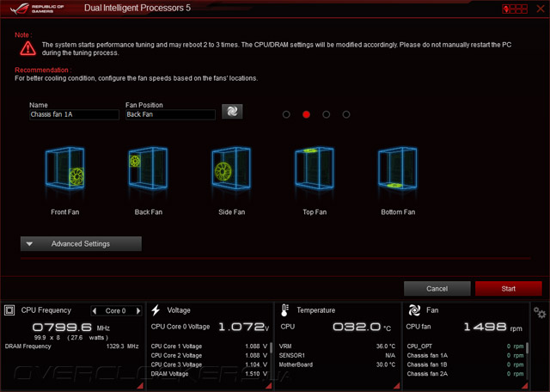Click the Back Fan label
Screen dimensions: 550x392
(149, 212)
